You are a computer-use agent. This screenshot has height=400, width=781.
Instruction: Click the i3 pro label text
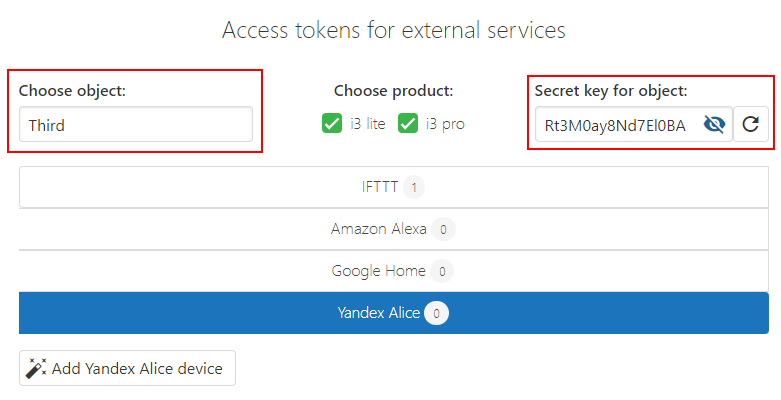445,124
